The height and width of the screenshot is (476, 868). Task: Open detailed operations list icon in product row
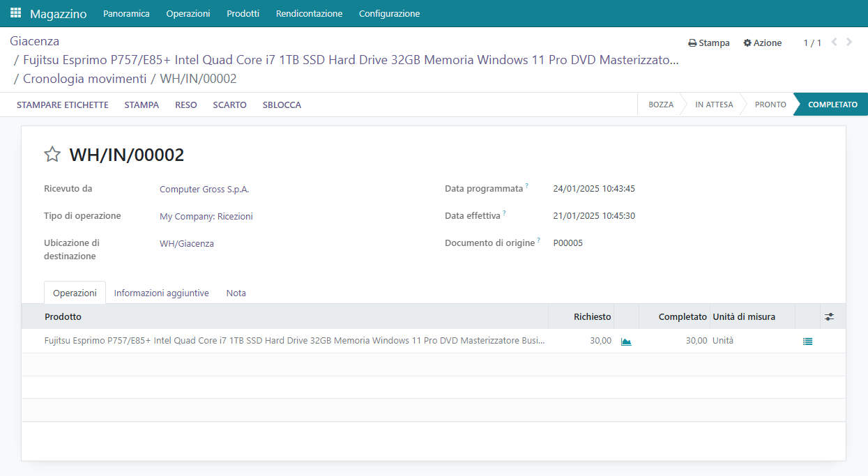pyautogui.click(x=807, y=341)
